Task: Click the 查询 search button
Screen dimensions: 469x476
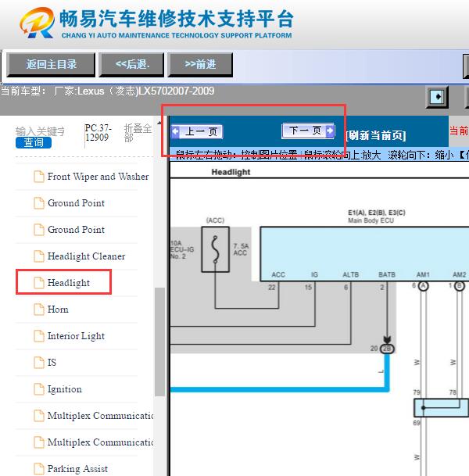Action: 34,142
